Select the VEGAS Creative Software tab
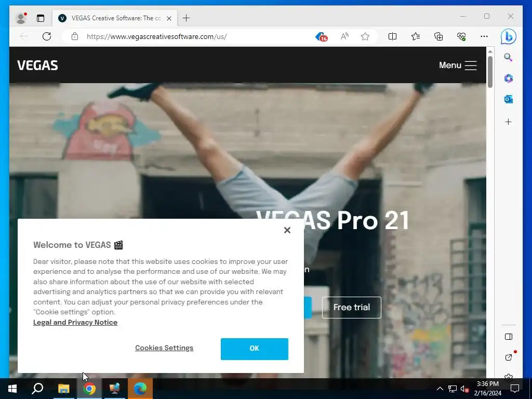532x399 pixels. pos(115,18)
